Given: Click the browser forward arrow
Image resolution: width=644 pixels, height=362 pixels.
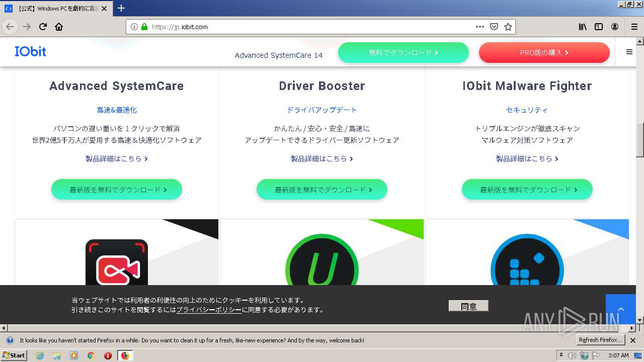Looking at the screenshot, I should (27, 27).
